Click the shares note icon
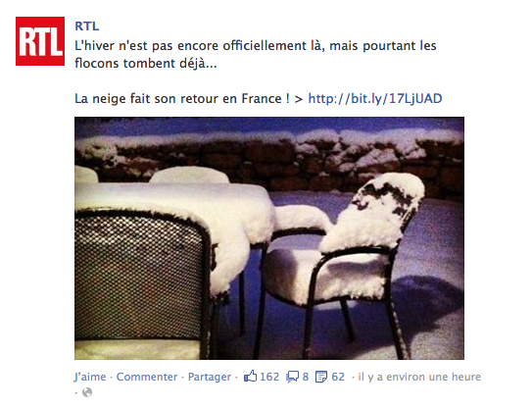Image resolution: width=532 pixels, height=408 pixels. (321, 377)
